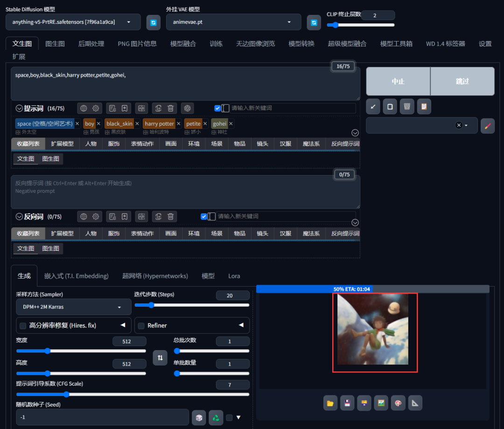Enable the Refiner checkbox
This screenshot has height=429, width=504.
tap(141, 325)
